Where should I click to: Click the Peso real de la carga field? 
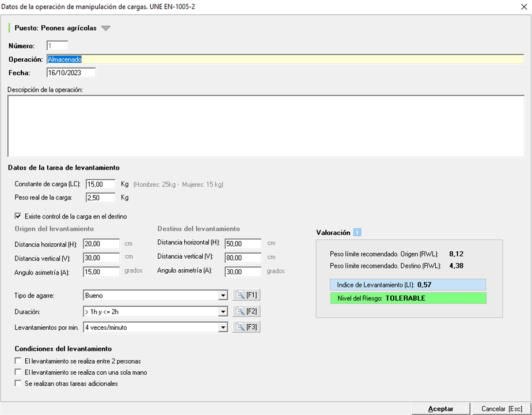[100, 198]
